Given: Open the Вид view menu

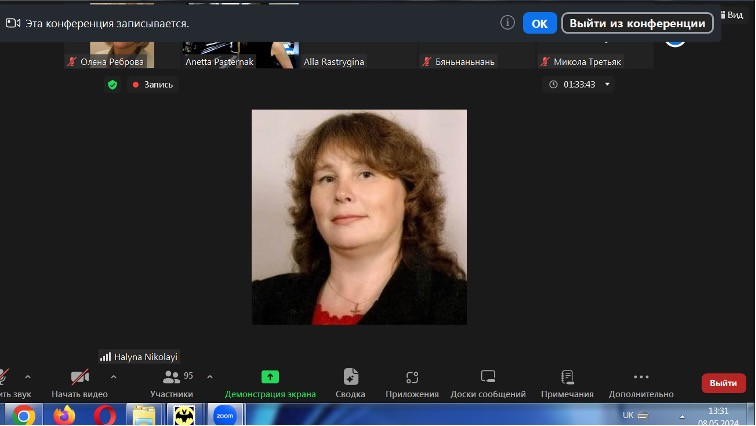Looking at the screenshot, I should tap(732, 15).
